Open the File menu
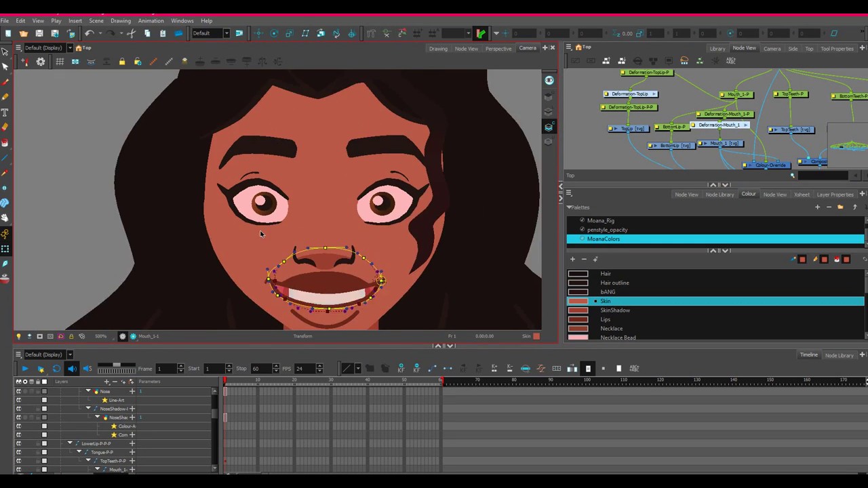This screenshot has width=868, height=488. pyautogui.click(x=5, y=21)
